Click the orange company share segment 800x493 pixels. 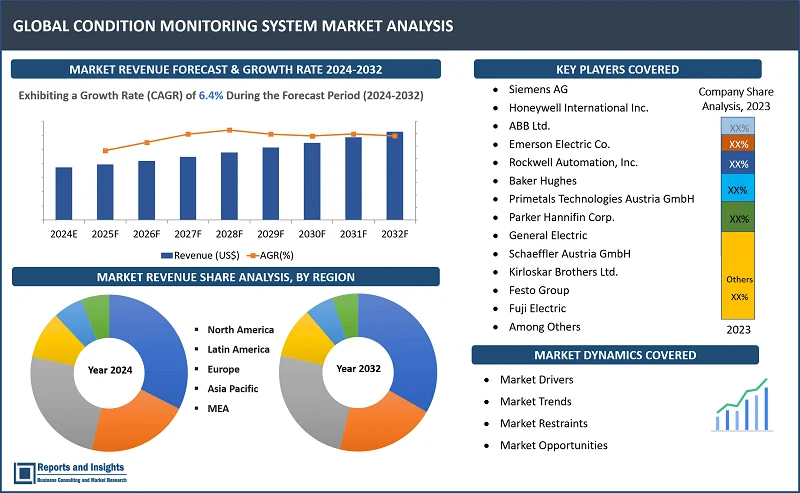coord(738,143)
